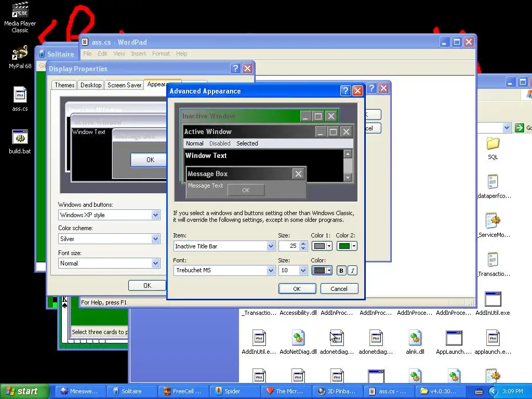This screenshot has width=532, height=399.
Task: Select AddInUtil.exe icon in Explorer
Action: pyautogui.click(x=493, y=303)
